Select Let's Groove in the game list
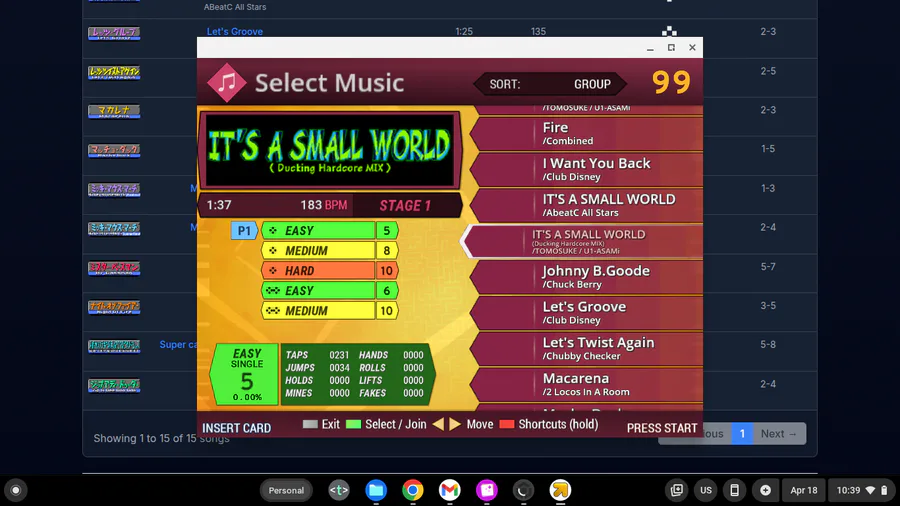This screenshot has height=506, width=900. 587,313
